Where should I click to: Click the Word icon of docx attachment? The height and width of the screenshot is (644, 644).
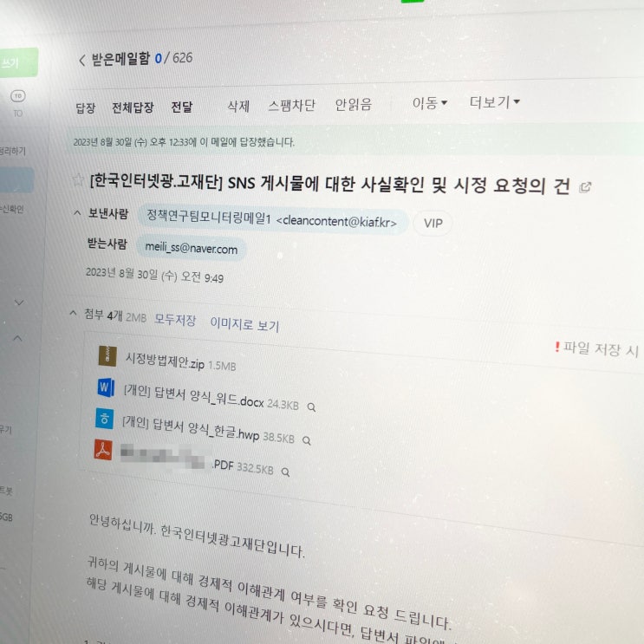point(106,387)
